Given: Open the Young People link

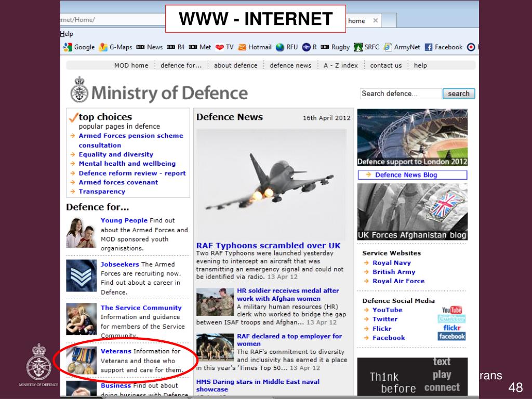Looking at the screenshot, I should coord(124,220).
